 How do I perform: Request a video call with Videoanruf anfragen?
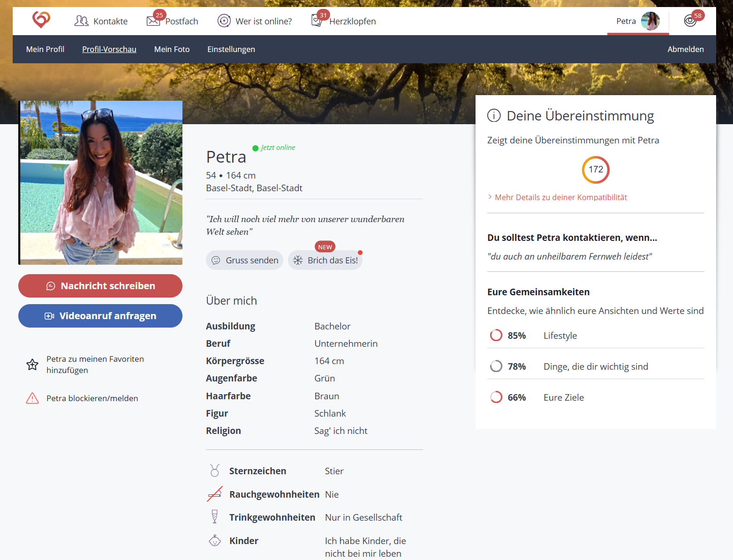tap(100, 316)
